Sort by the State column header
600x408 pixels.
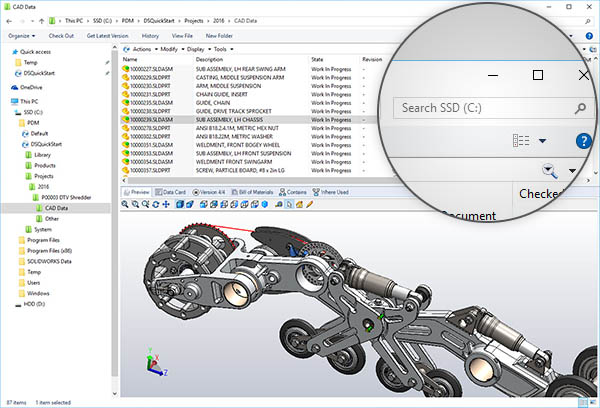(x=317, y=60)
